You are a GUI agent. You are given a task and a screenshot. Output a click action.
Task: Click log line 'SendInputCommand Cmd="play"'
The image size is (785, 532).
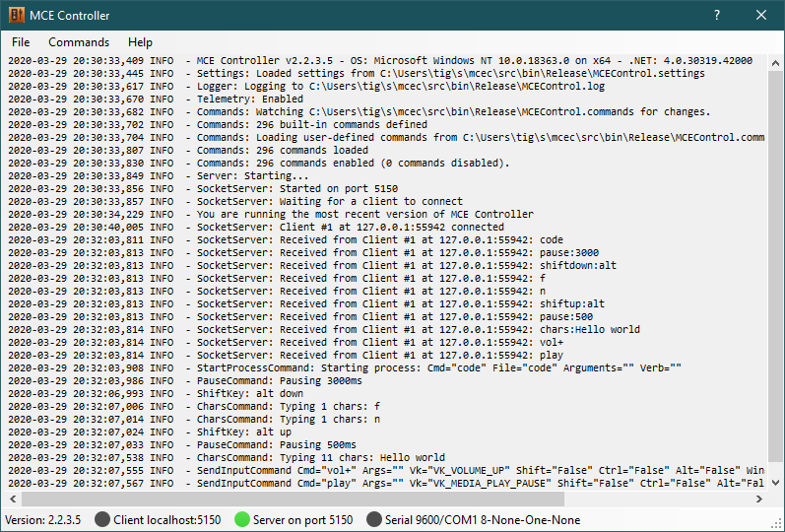pyautogui.click(x=386, y=484)
